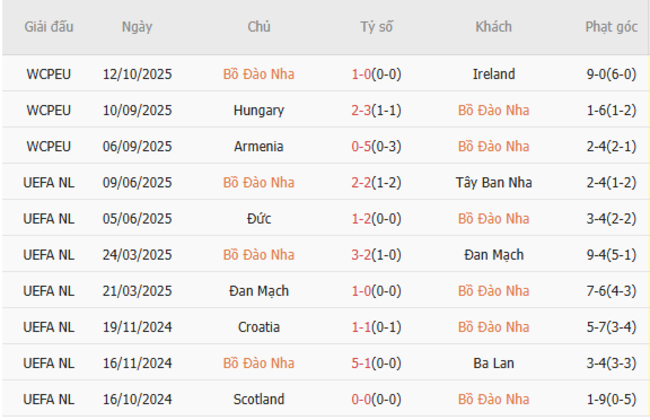Screen dimensions: 650x420
Task: Click the 12/10/2025 match date
Action: click(137, 74)
